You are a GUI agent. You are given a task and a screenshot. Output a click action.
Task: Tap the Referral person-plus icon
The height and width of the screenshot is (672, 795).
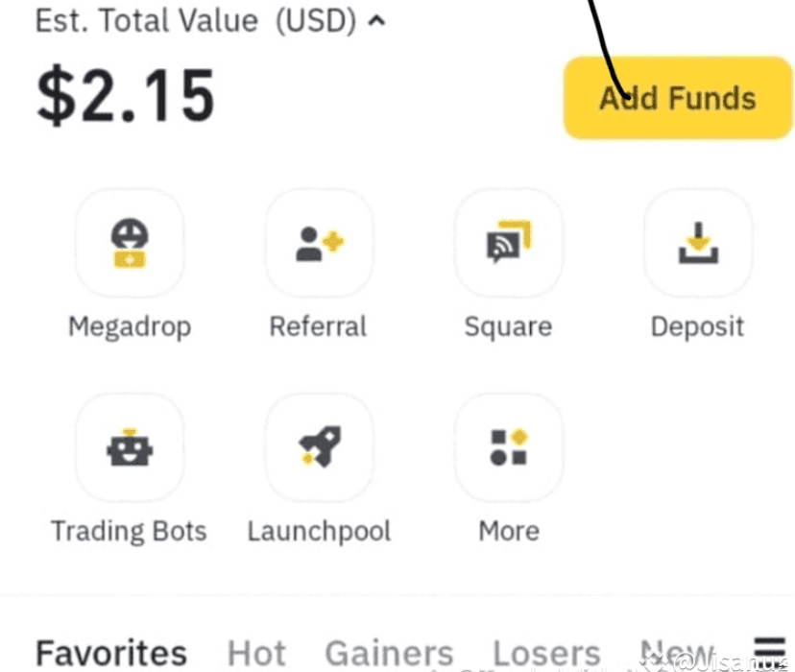click(x=319, y=243)
